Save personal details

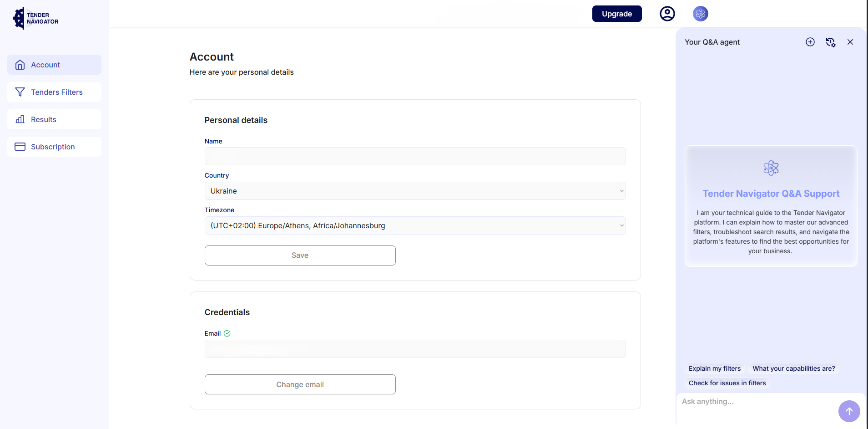tap(300, 255)
